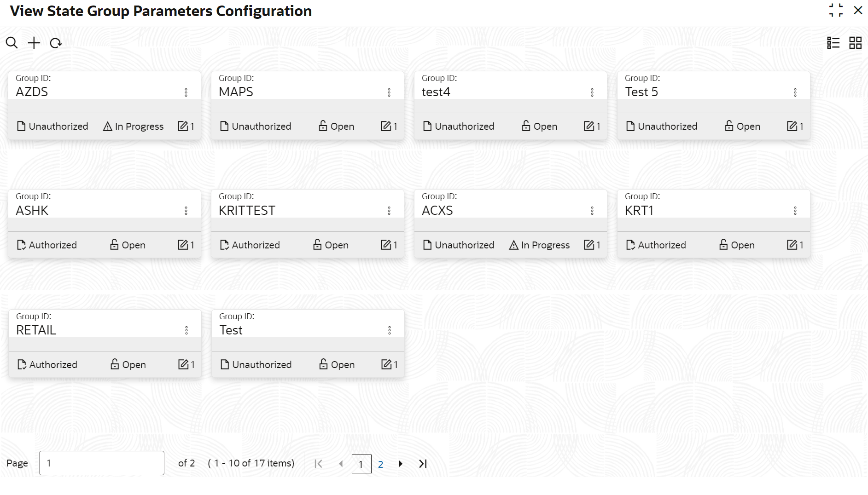This screenshot has height=495, width=868.
Task: Click the next page arrow
Action: tap(401, 464)
